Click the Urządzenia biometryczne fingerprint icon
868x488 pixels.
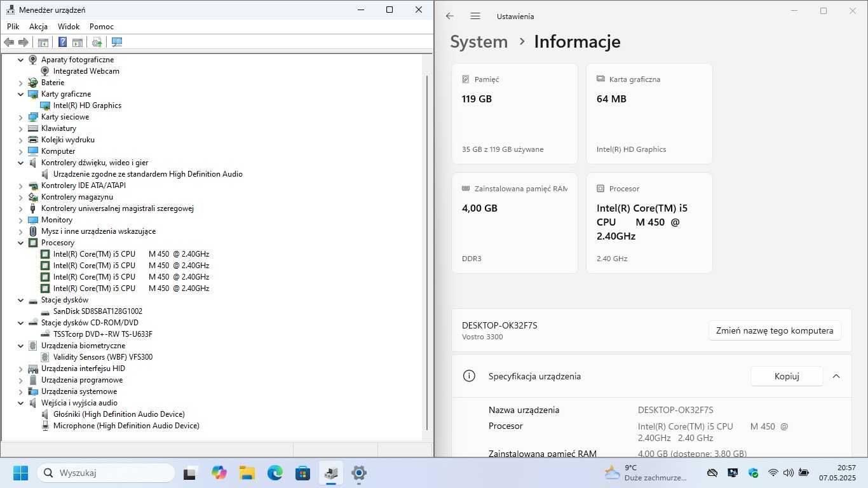point(33,346)
